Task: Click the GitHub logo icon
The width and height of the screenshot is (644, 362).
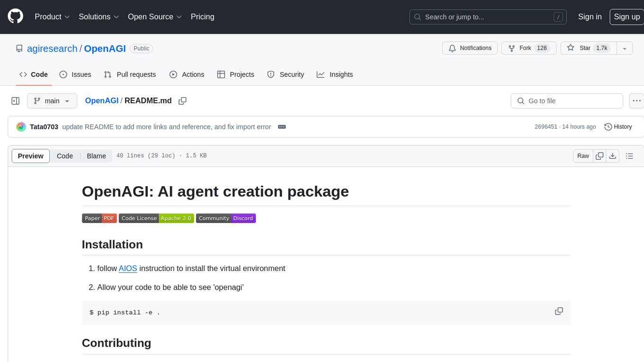Action: [16, 17]
